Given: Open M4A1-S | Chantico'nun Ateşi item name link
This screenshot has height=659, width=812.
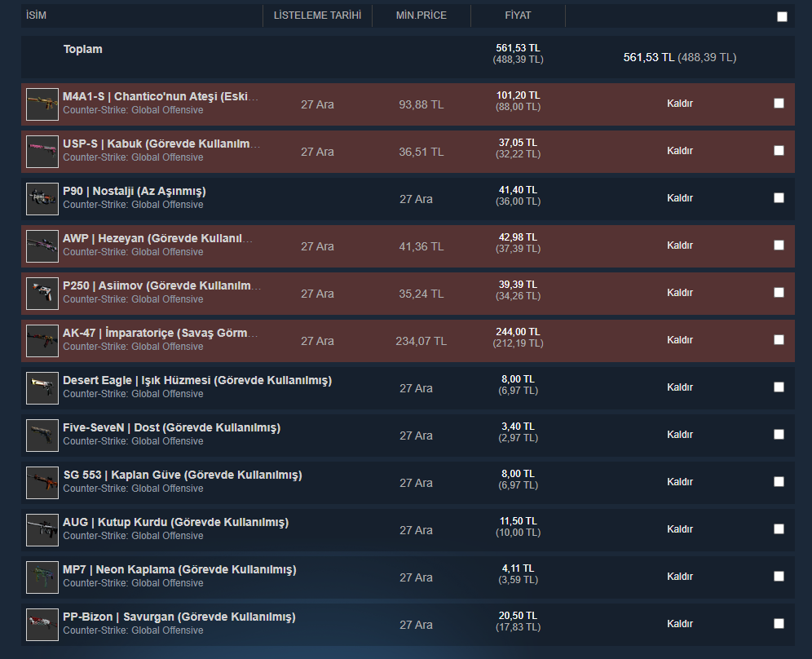Looking at the screenshot, I should click(x=161, y=96).
